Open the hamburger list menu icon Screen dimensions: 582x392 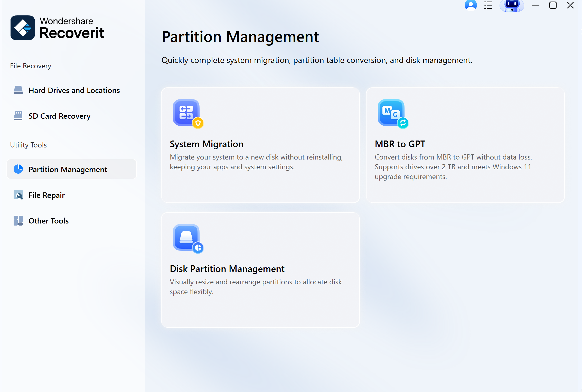pos(488,5)
